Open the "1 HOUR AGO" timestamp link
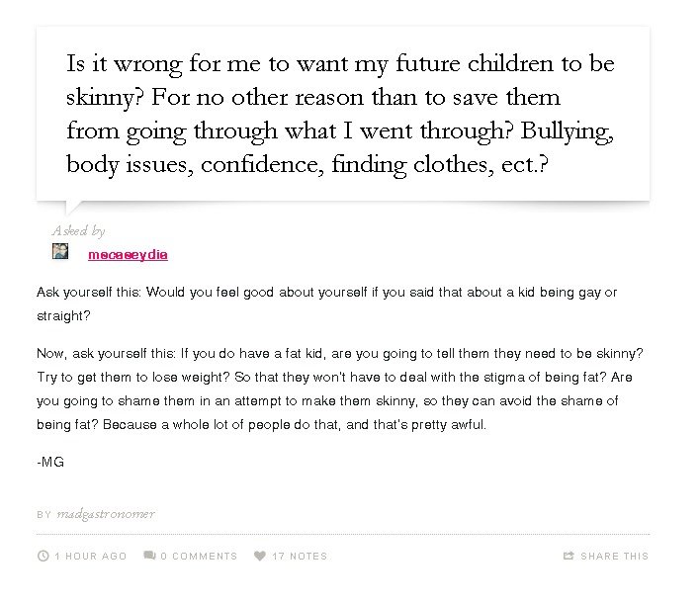 (x=91, y=557)
